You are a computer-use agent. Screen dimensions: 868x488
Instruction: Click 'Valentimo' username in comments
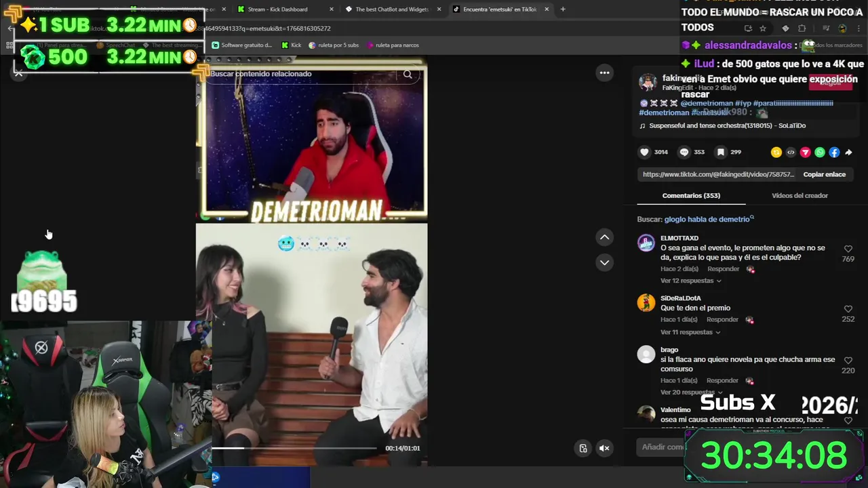675,410
